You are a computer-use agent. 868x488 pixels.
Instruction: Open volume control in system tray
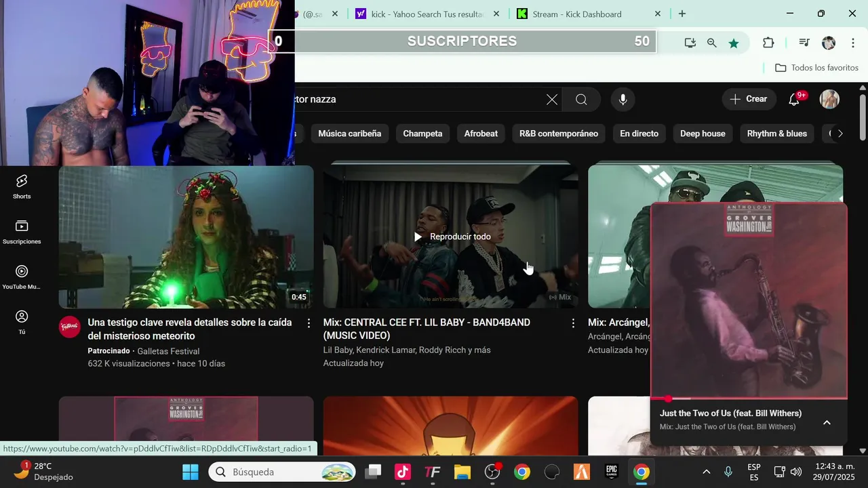795,472
